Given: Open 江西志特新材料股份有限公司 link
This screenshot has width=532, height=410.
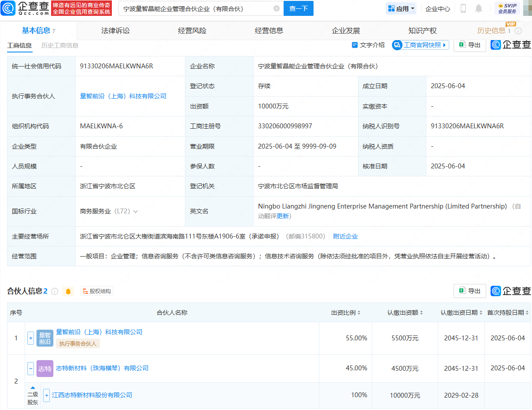Looking at the screenshot, I should point(92,395).
